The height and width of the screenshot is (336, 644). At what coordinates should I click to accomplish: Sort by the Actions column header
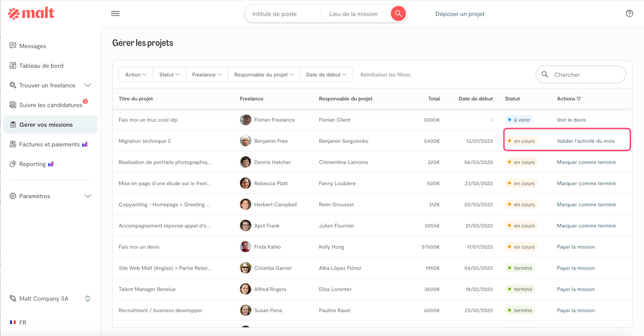coord(569,99)
